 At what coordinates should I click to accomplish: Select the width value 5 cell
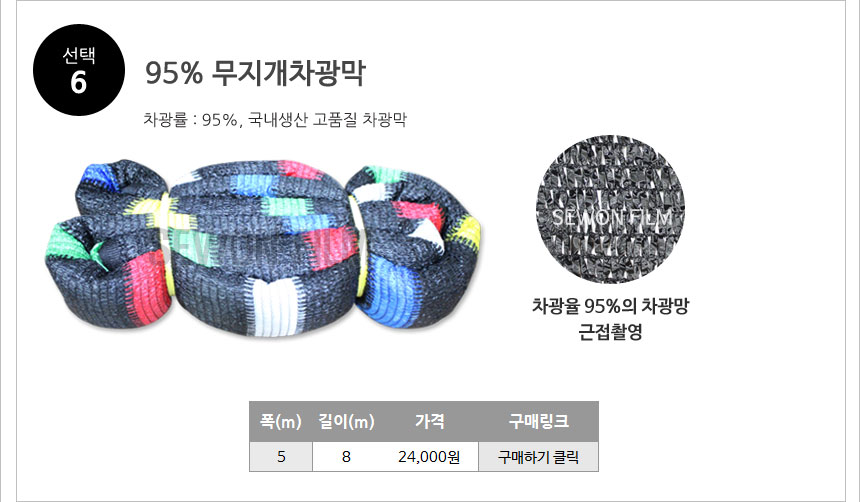click(281, 456)
